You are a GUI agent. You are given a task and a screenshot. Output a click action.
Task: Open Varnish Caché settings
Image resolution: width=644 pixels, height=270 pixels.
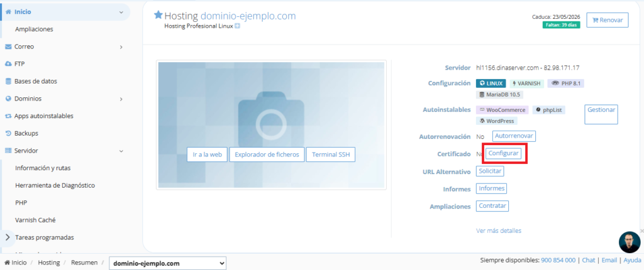(x=35, y=220)
